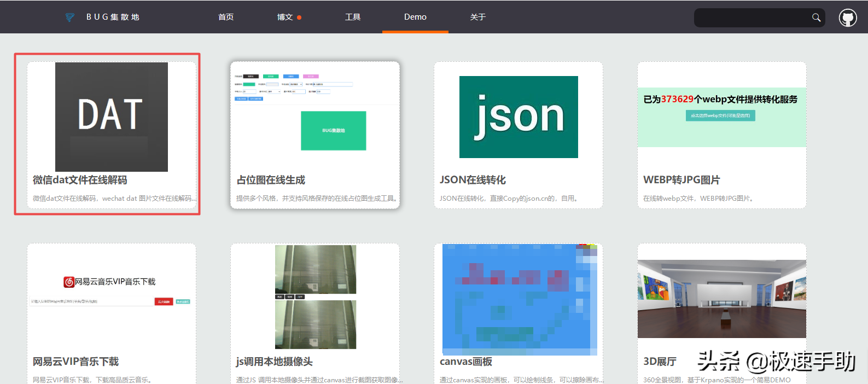The width and height of the screenshot is (868, 384).
Task: Click the 通过JS 调用本地摄像头 description text
Action: (x=319, y=380)
